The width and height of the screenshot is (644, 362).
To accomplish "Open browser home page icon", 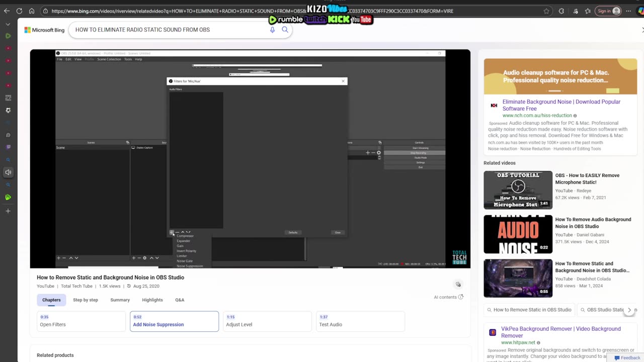I will pos(32,11).
